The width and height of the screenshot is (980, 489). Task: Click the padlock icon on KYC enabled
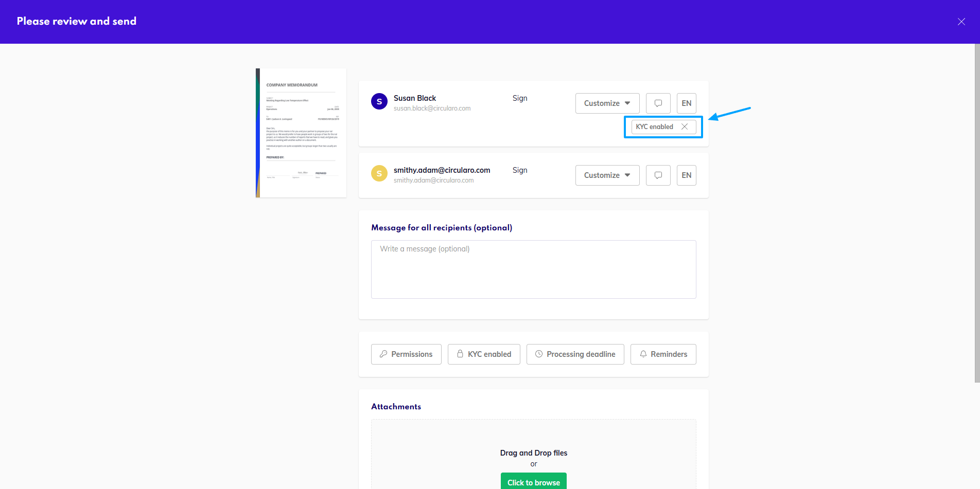pyautogui.click(x=460, y=354)
